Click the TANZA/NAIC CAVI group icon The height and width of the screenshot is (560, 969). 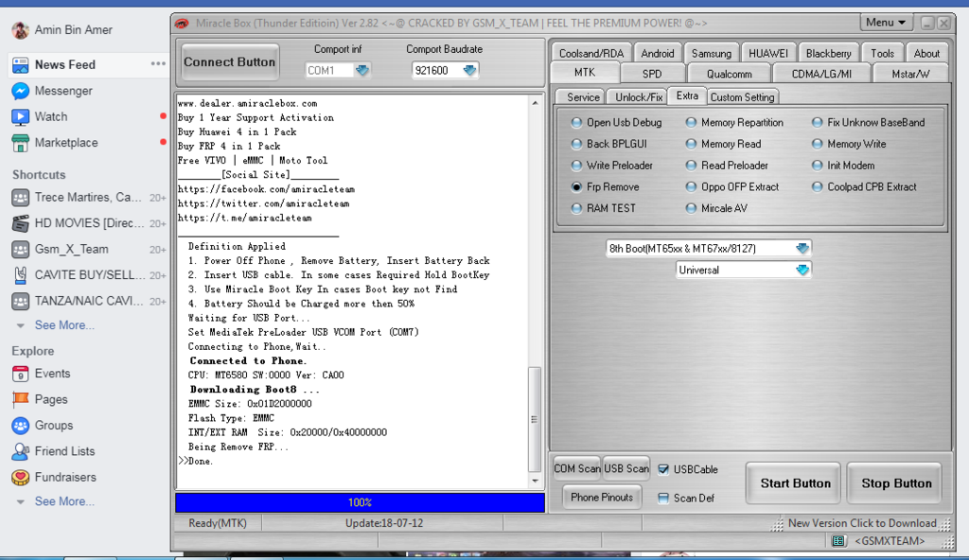point(21,302)
